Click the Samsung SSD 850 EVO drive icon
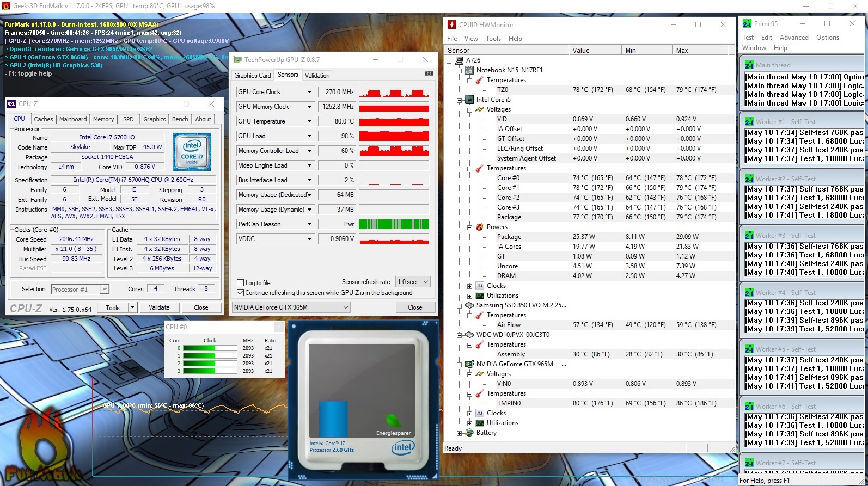The height and width of the screenshot is (486, 868). coord(469,305)
